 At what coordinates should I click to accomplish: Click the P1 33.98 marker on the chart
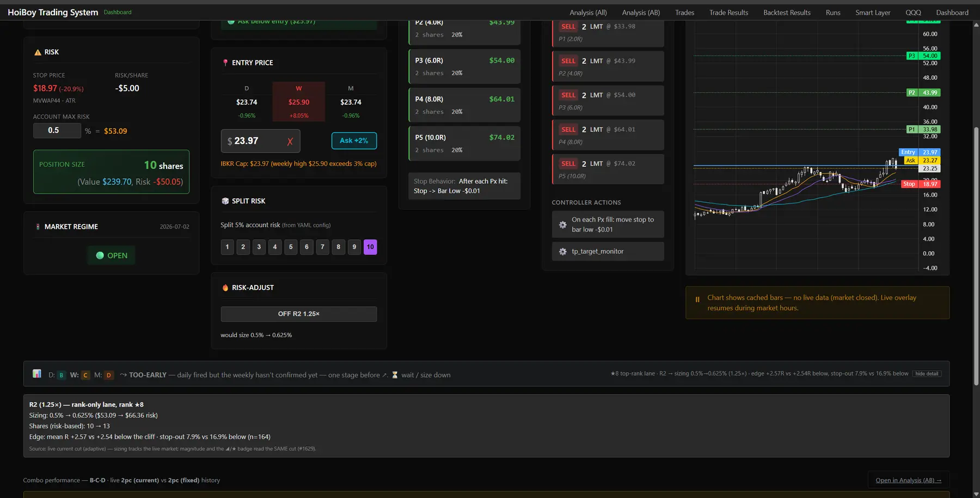click(x=923, y=130)
